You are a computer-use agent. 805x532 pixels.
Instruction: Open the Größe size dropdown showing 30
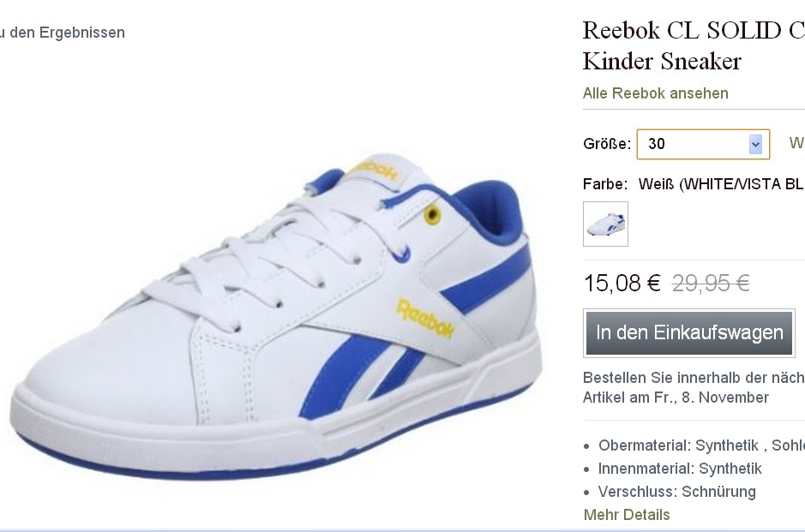click(x=703, y=144)
